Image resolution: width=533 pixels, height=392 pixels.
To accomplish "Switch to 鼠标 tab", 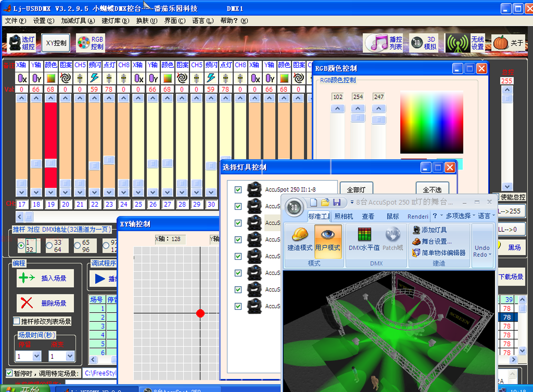I will pos(393,216).
